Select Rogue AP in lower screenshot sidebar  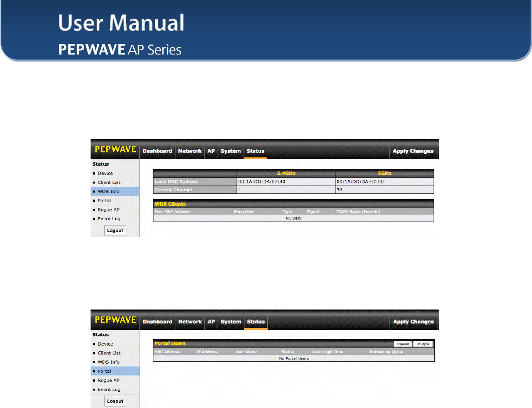click(108, 380)
